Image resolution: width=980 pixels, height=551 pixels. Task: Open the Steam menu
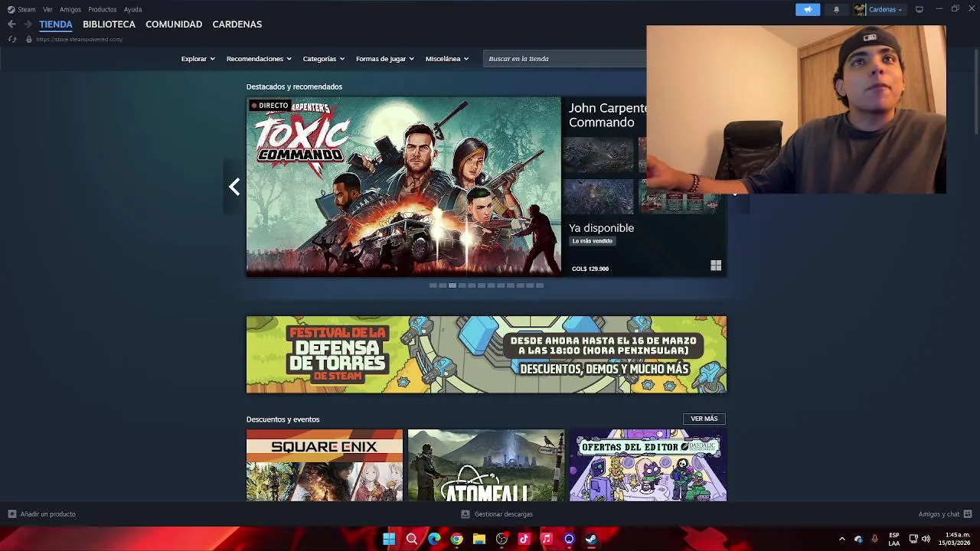coord(27,9)
